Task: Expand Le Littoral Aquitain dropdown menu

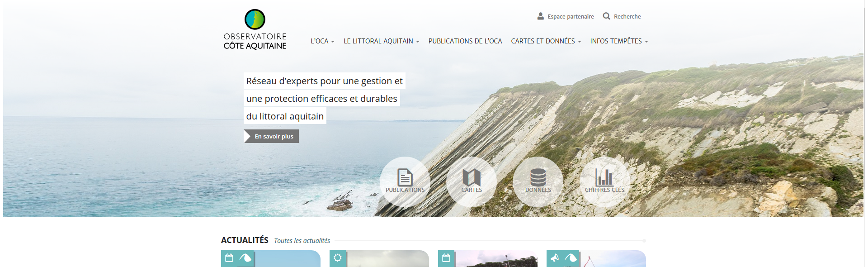Action: [382, 41]
